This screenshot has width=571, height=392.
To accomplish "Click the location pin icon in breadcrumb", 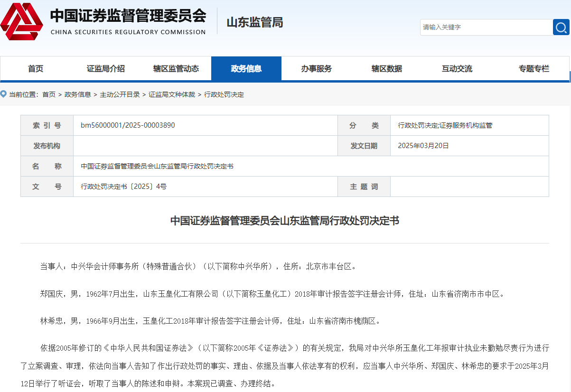I will [4, 94].
